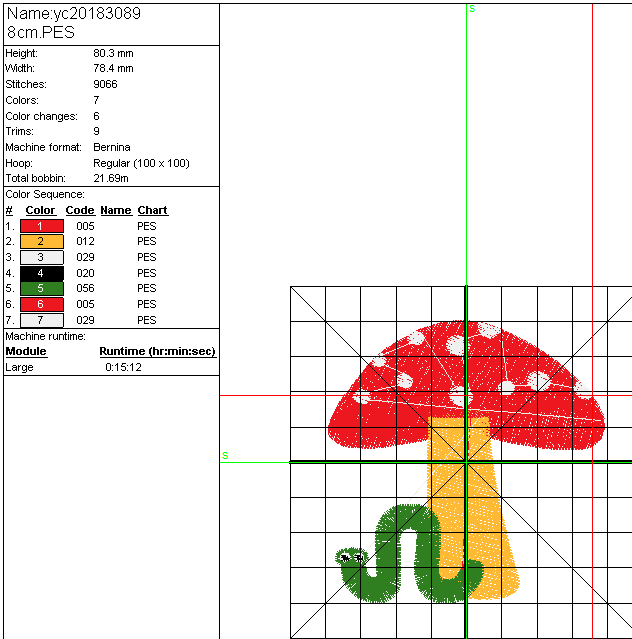Click white color swatch number 7
Image resolution: width=632 pixels, height=639 pixels.
tap(42, 320)
